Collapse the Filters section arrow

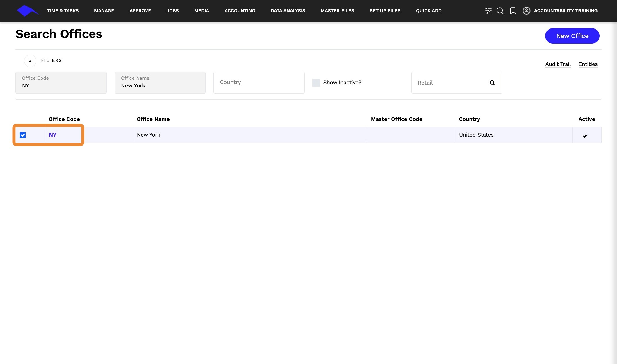click(x=30, y=61)
